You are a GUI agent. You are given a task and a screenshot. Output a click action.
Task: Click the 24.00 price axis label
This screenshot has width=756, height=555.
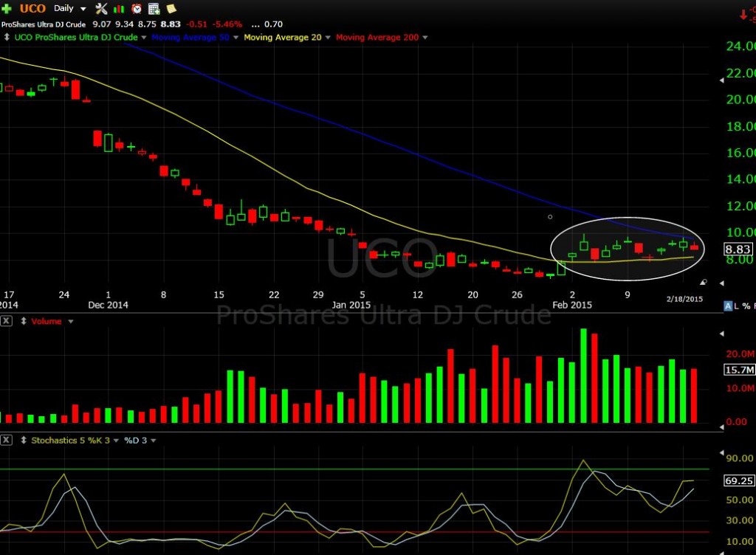pyautogui.click(x=740, y=46)
